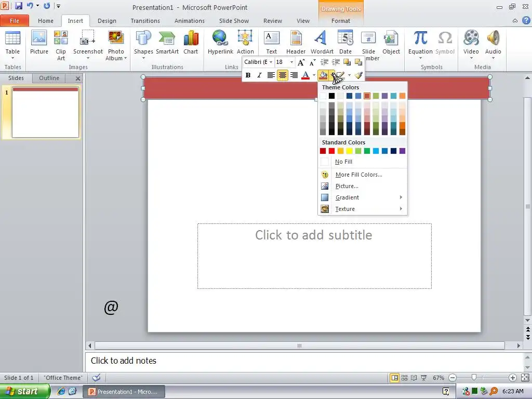
Task: Start Slide Show from status bar
Action: [424, 378]
